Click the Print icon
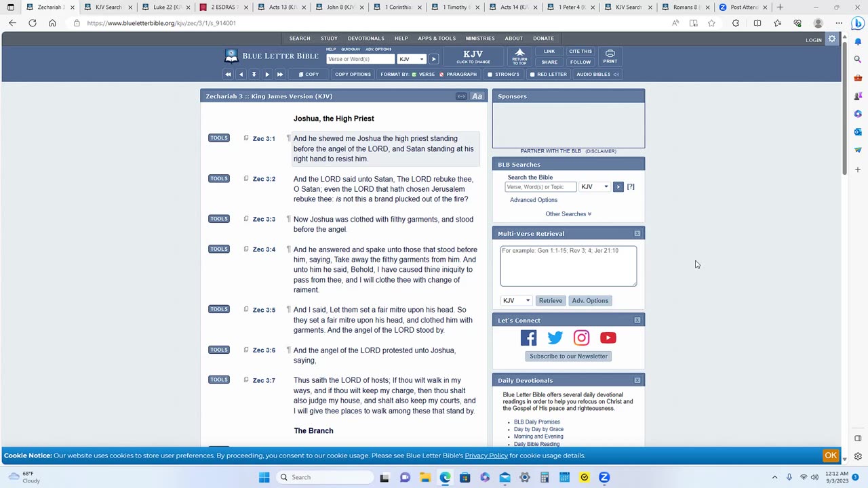 (x=610, y=56)
